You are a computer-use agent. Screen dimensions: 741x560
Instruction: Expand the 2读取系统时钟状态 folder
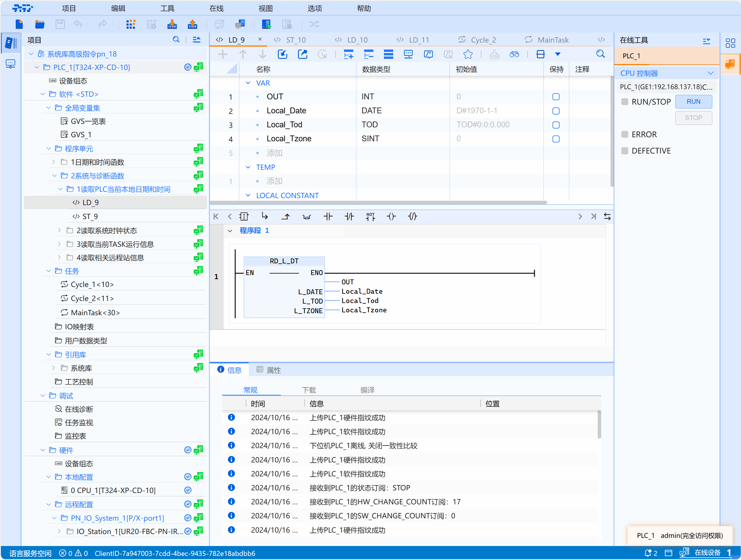(59, 230)
